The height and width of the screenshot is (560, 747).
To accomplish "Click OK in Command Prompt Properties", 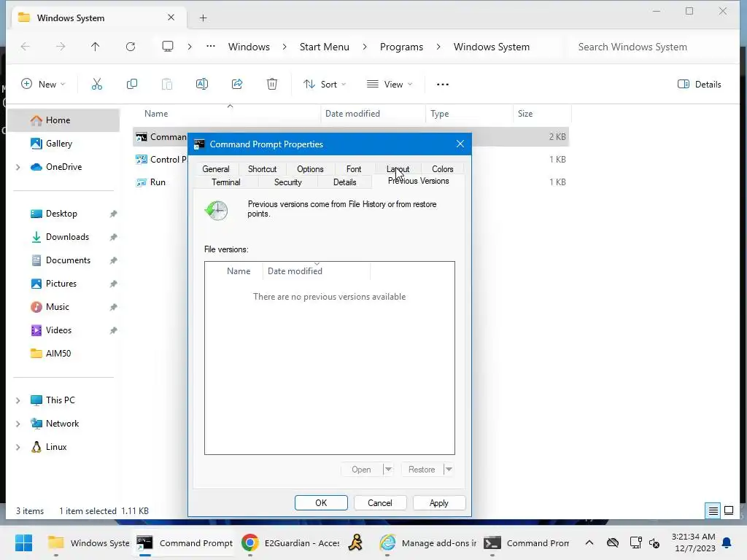I will 321,503.
